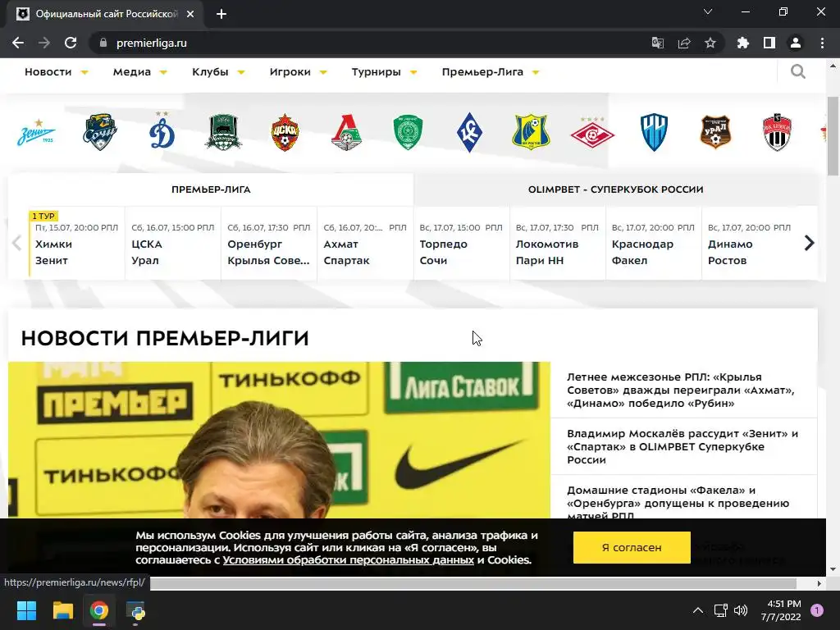Read news 'Домашние стадионы «Факела»' headline

tap(678, 503)
